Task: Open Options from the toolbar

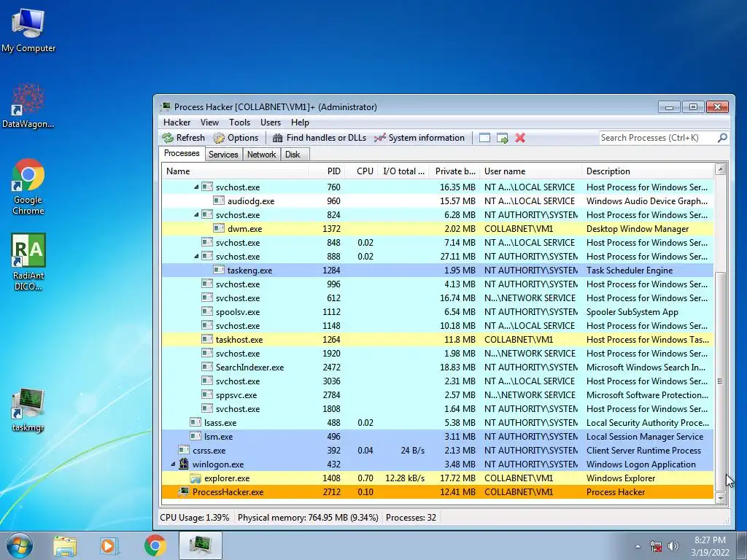Action: pos(236,138)
